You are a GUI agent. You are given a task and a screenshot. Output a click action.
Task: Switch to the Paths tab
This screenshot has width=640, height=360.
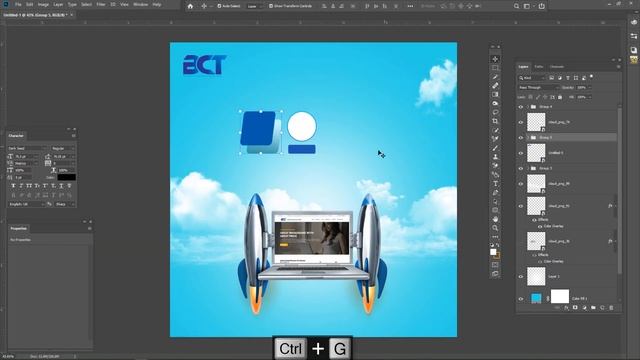(x=539, y=67)
